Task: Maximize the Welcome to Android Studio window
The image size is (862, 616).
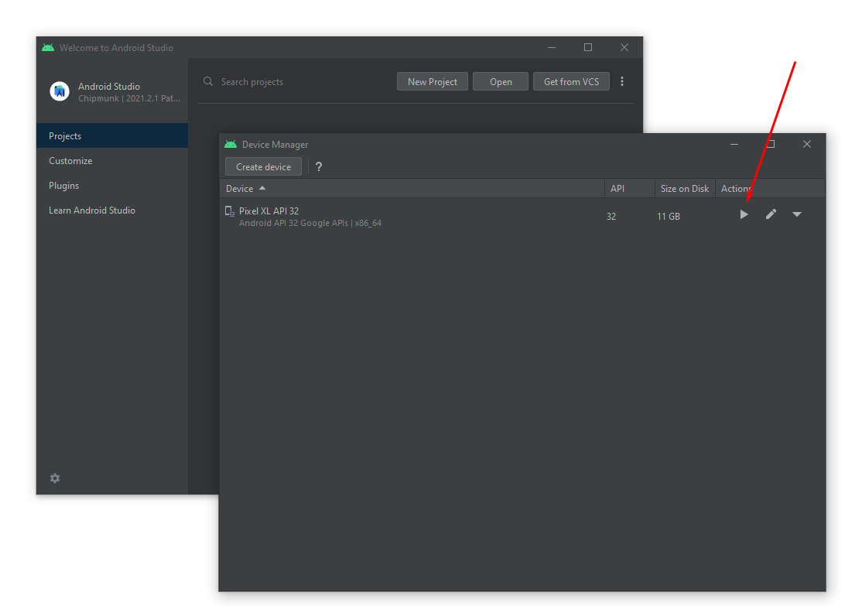Action: click(x=587, y=47)
